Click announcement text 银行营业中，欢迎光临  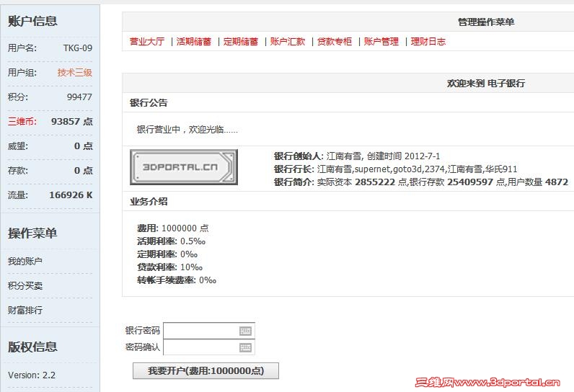(187, 130)
